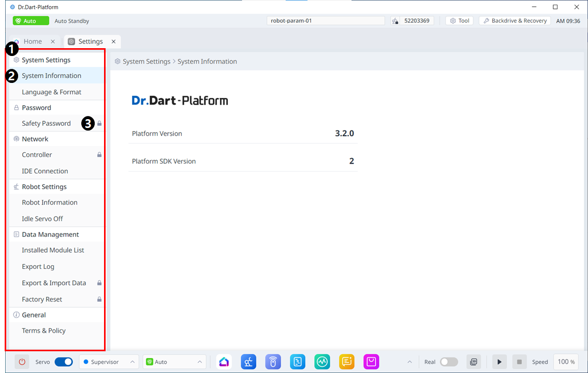Launch the blue robot arm module
The height and width of the screenshot is (373, 588).
(x=248, y=362)
